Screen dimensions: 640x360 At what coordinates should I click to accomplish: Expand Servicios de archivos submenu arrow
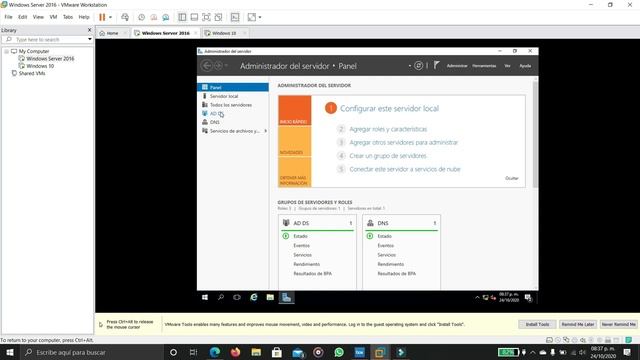pos(266,131)
